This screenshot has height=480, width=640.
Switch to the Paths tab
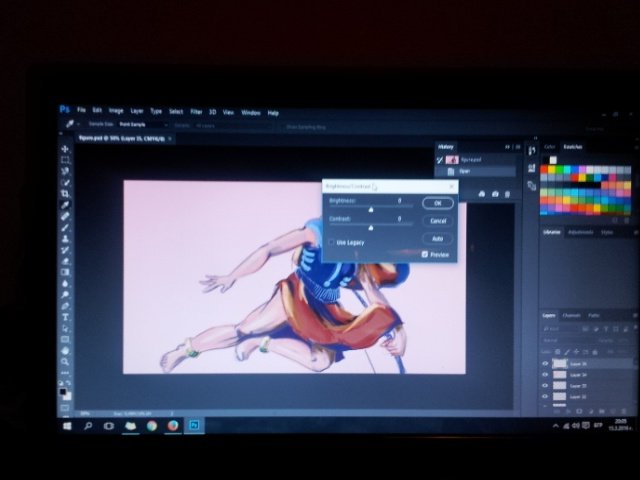click(x=594, y=315)
